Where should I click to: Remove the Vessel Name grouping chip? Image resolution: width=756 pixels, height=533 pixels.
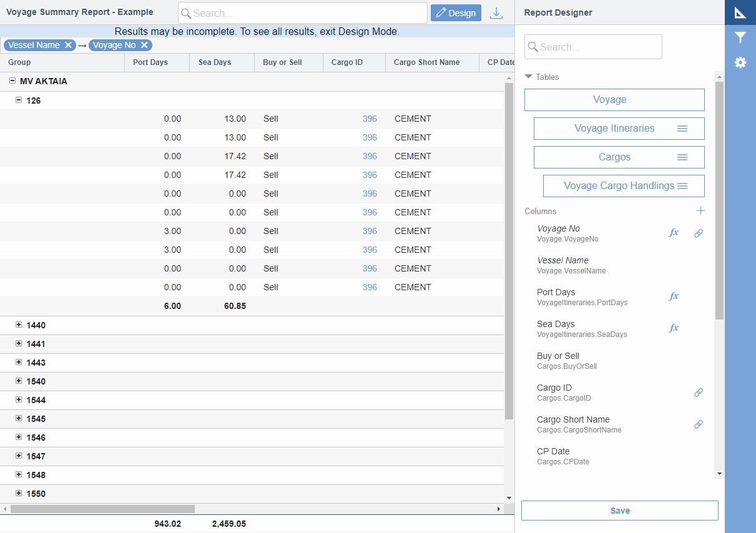point(69,45)
